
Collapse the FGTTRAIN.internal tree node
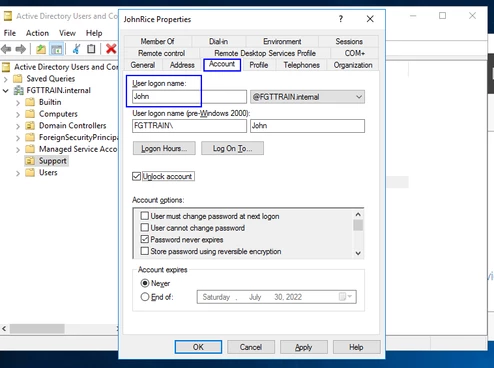(x=5, y=91)
